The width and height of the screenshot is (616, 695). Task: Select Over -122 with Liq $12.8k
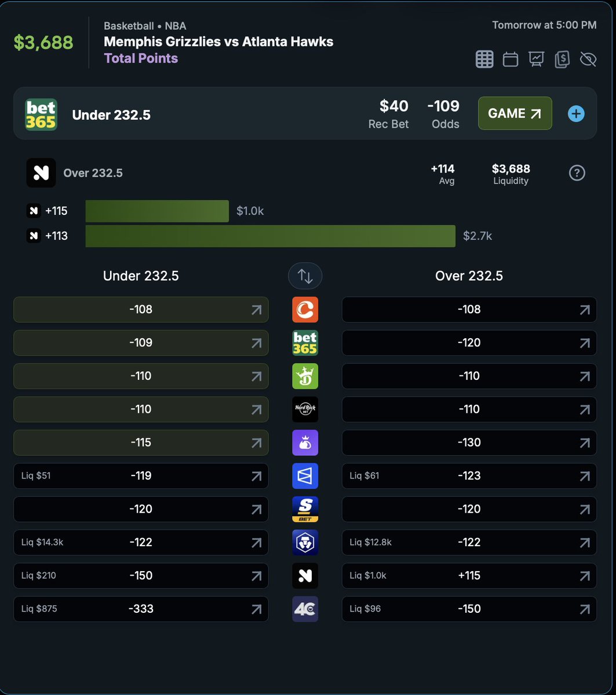(x=469, y=543)
